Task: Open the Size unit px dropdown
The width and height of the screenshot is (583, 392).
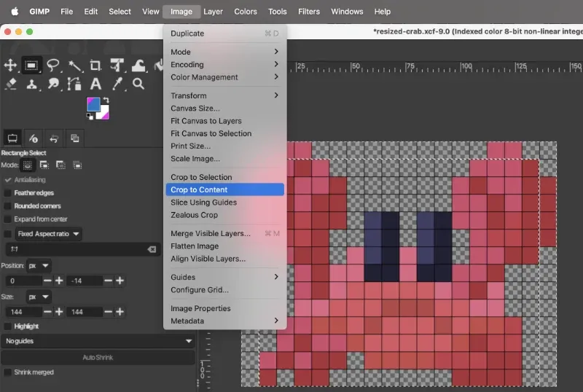Action: [39, 297]
